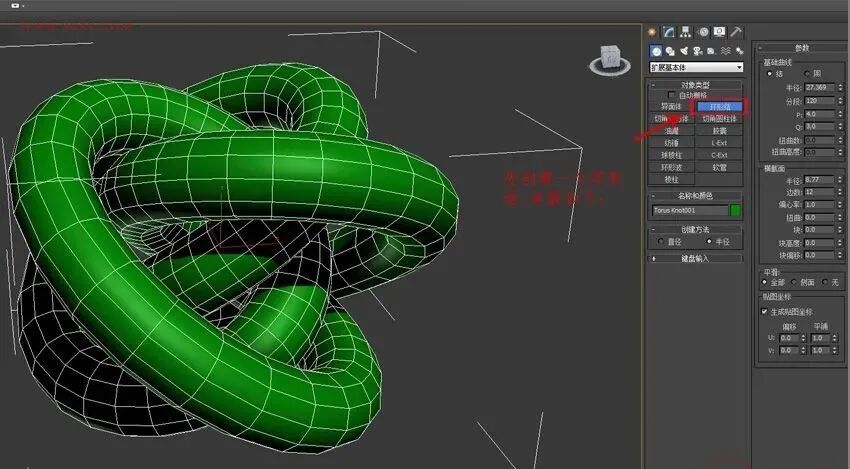Toggle the 生成贴图坐标 checkbox
Screen dimensions: 850x469
point(764,311)
